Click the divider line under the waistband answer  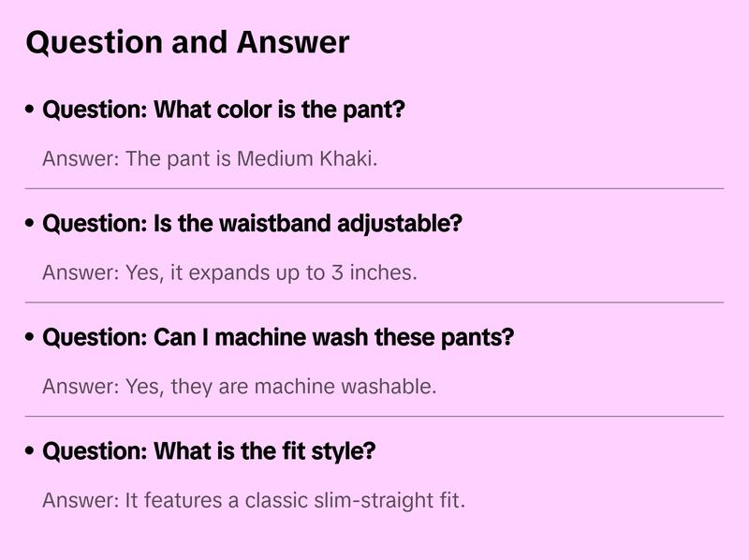pos(374,302)
